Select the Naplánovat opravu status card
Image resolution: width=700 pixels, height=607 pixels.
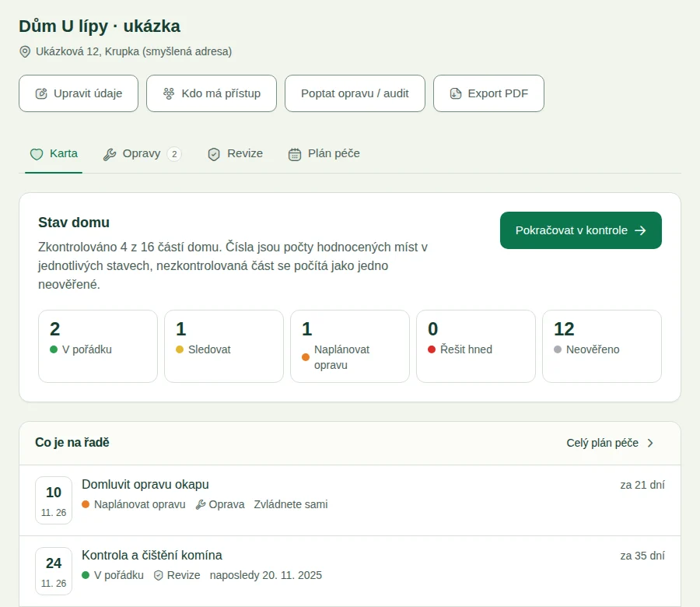click(350, 346)
